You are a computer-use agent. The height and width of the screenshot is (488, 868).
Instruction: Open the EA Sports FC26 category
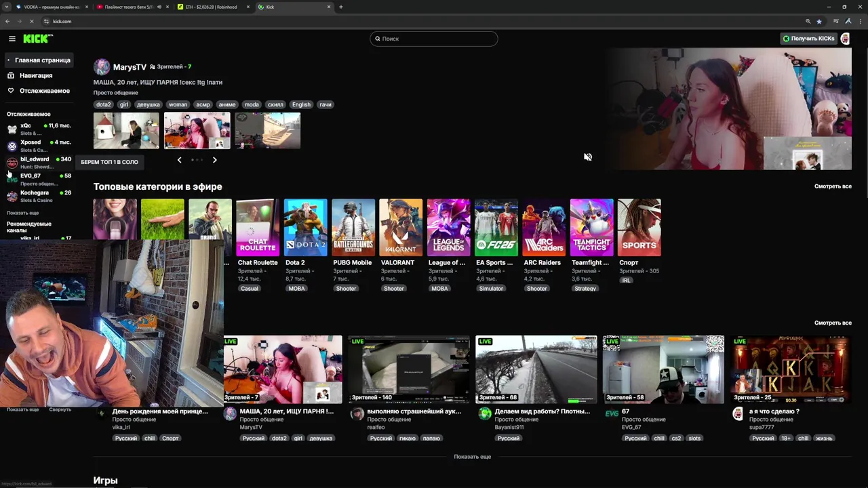pos(496,228)
